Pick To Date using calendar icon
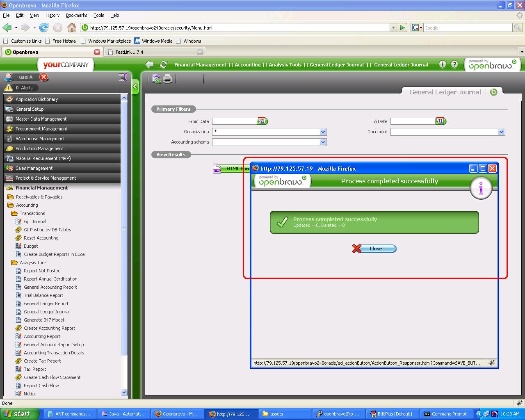The height and width of the screenshot is (420, 525). 441,121
